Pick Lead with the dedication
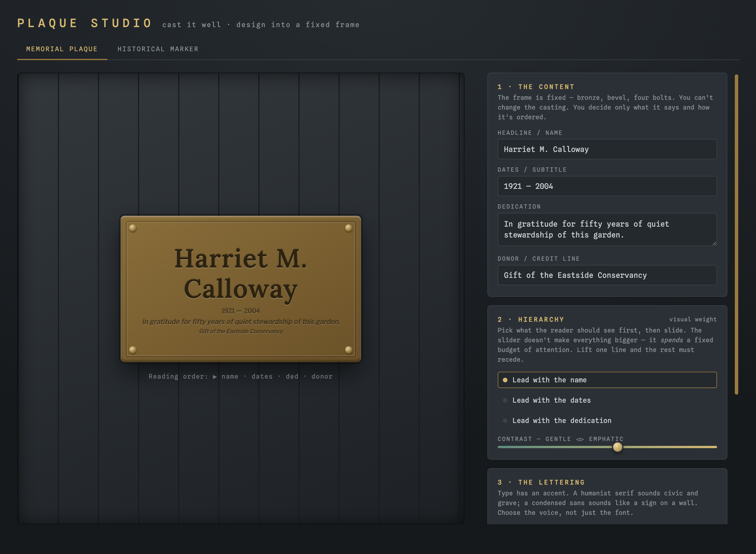Screen dimensions: 756x554 607,420
